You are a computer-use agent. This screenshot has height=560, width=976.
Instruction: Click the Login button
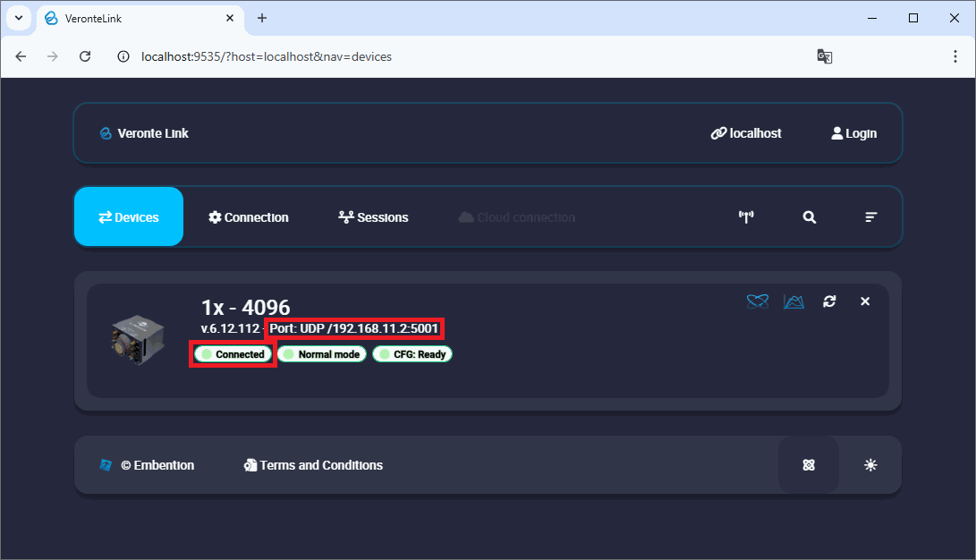853,133
